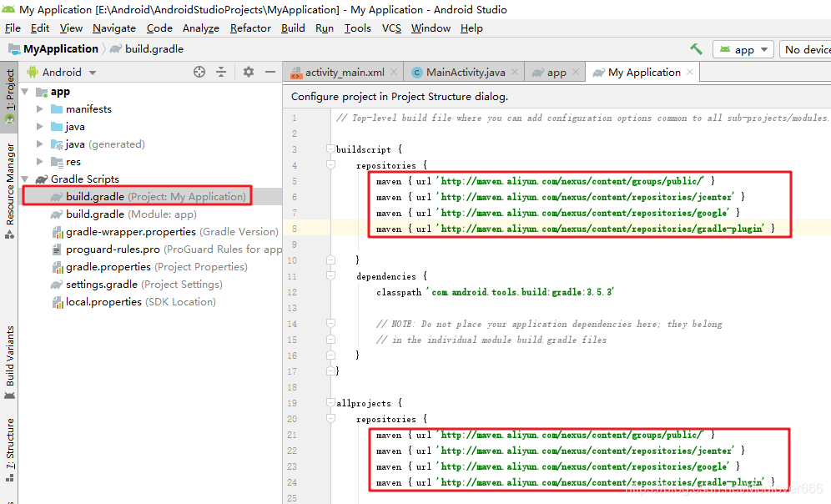Expand the java folder arrow
The height and width of the screenshot is (504, 831).
tap(40, 127)
